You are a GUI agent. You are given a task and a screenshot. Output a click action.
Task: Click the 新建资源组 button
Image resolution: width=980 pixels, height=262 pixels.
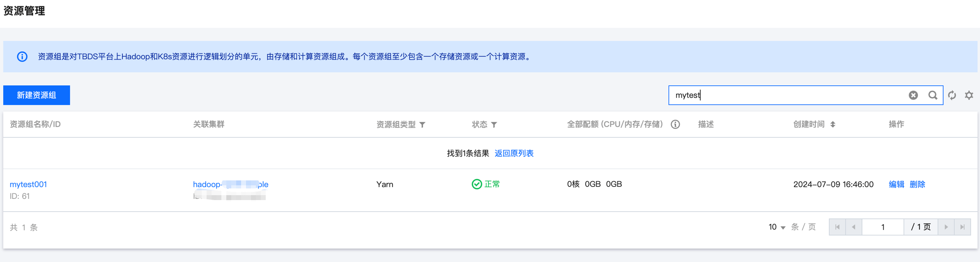point(37,95)
